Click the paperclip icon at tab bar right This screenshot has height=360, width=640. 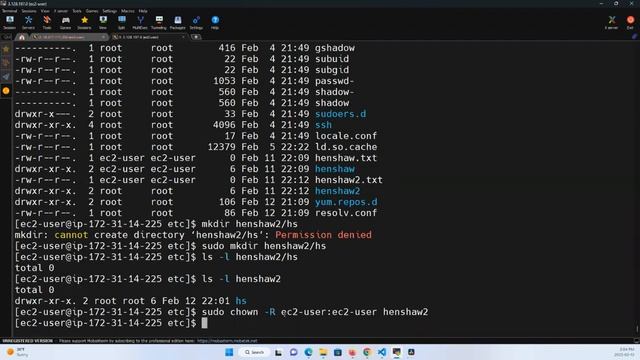pos(634,37)
